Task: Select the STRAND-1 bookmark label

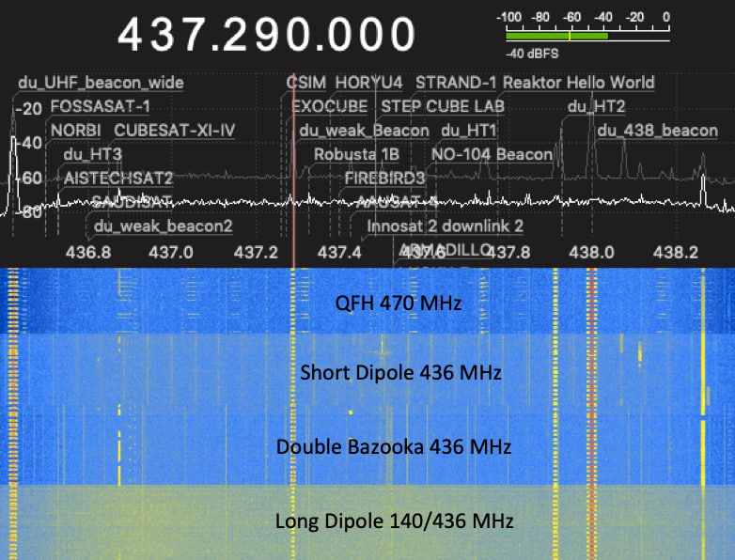Action: [457, 83]
